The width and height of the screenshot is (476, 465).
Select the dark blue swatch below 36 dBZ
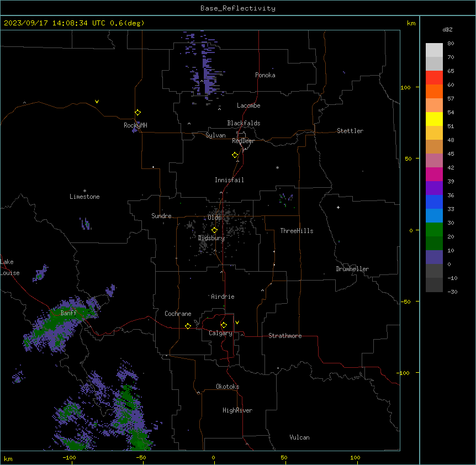pyautogui.click(x=434, y=202)
